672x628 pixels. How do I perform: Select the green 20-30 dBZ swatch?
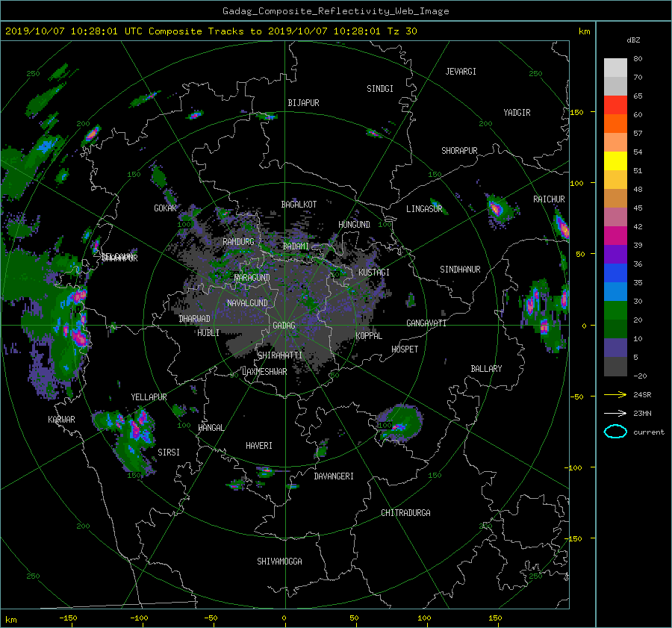pos(615,310)
